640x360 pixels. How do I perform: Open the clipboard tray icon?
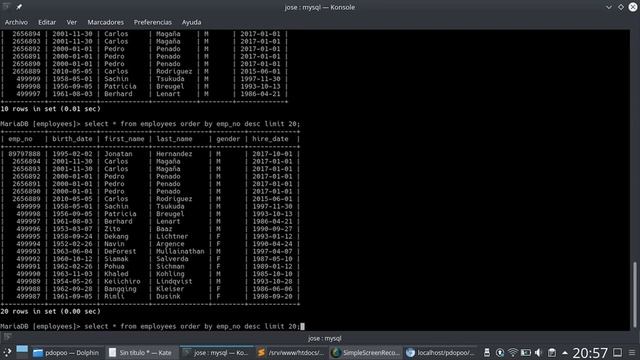[x=551, y=353]
